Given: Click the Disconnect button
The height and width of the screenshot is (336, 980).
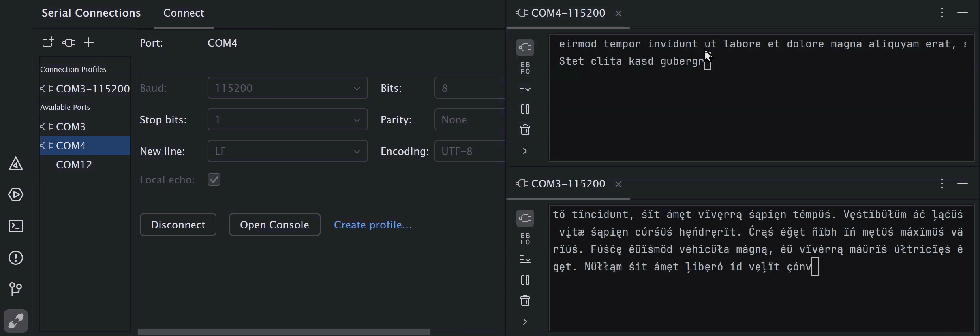Looking at the screenshot, I should [x=178, y=225].
